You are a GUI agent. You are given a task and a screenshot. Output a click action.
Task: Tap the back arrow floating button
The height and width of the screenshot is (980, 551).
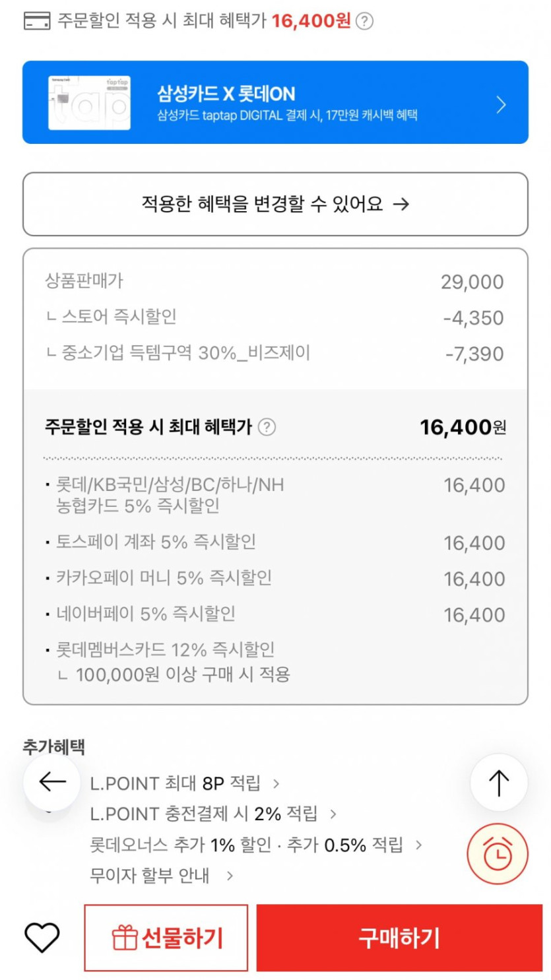[52, 782]
